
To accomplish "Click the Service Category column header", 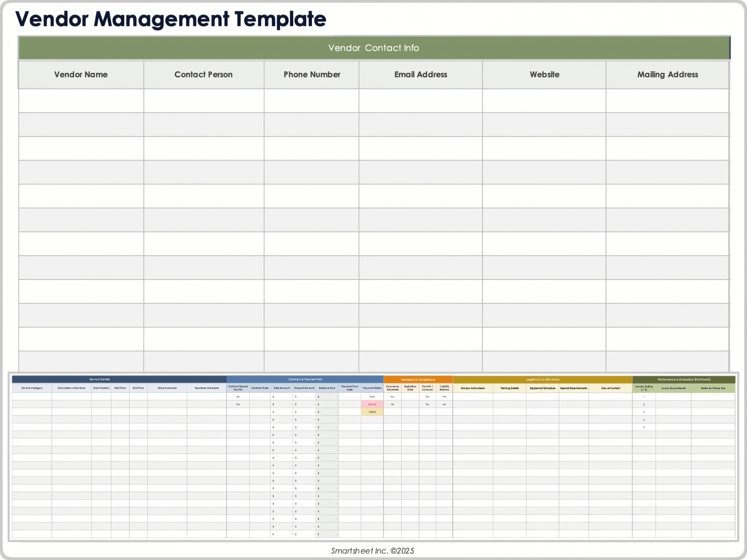I will click(32, 388).
